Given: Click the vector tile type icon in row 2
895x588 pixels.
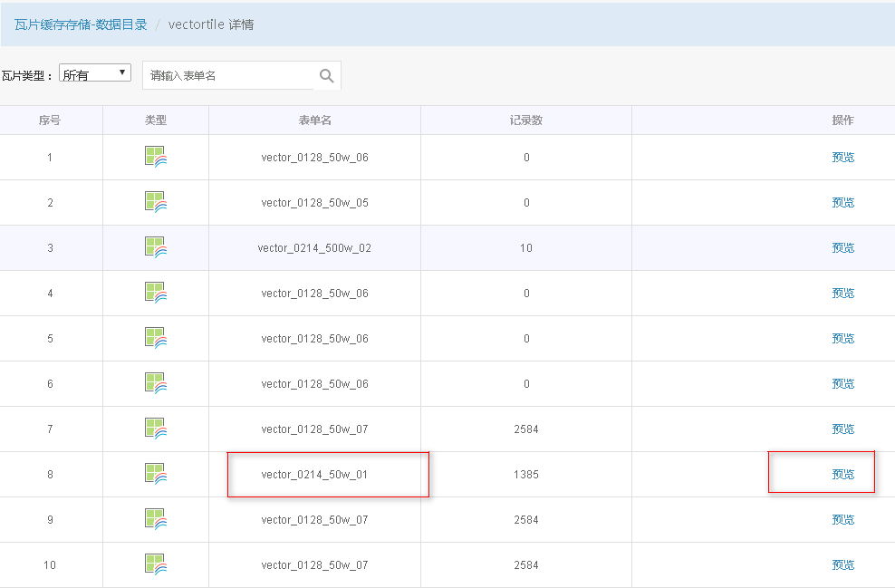Looking at the screenshot, I should [155, 202].
